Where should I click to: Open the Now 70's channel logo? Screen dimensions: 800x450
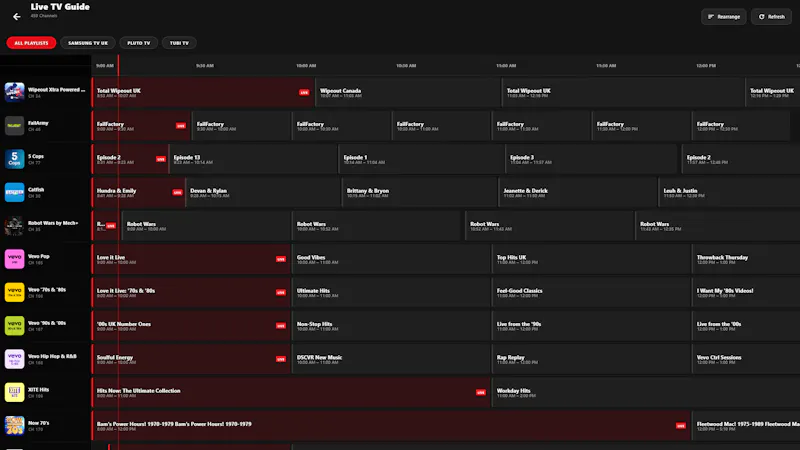[14, 426]
